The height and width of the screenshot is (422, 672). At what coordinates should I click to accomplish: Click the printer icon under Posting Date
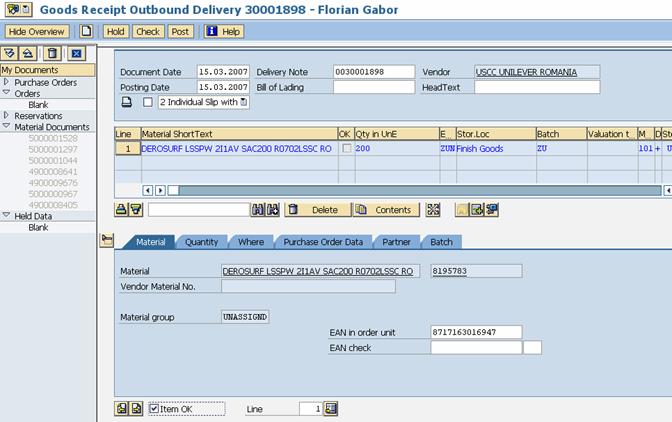click(x=127, y=102)
